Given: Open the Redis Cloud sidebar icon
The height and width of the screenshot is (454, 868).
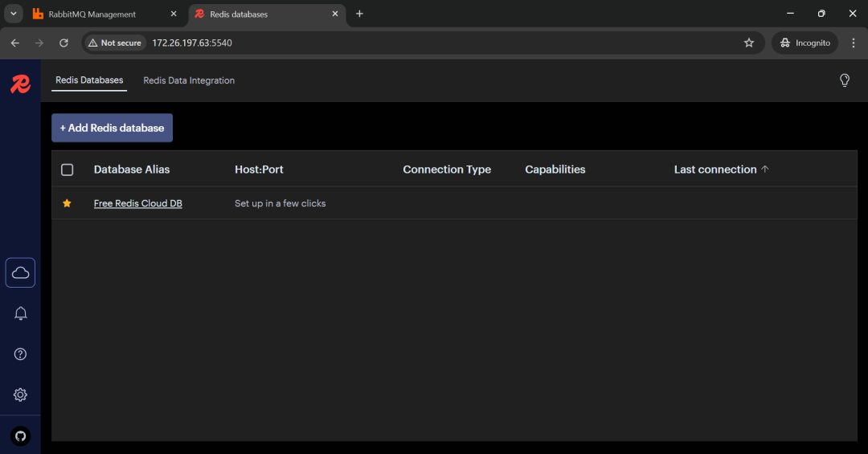Looking at the screenshot, I should point(20,272).
